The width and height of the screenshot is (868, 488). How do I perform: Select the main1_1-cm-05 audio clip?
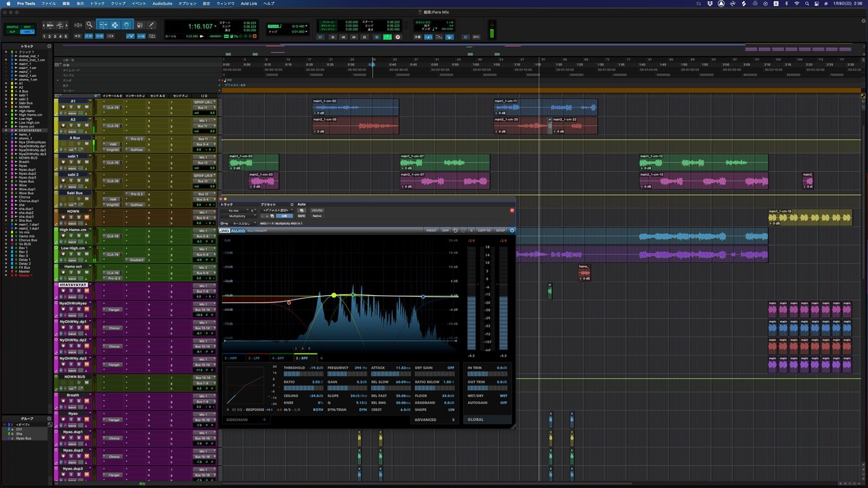point(356,107)
